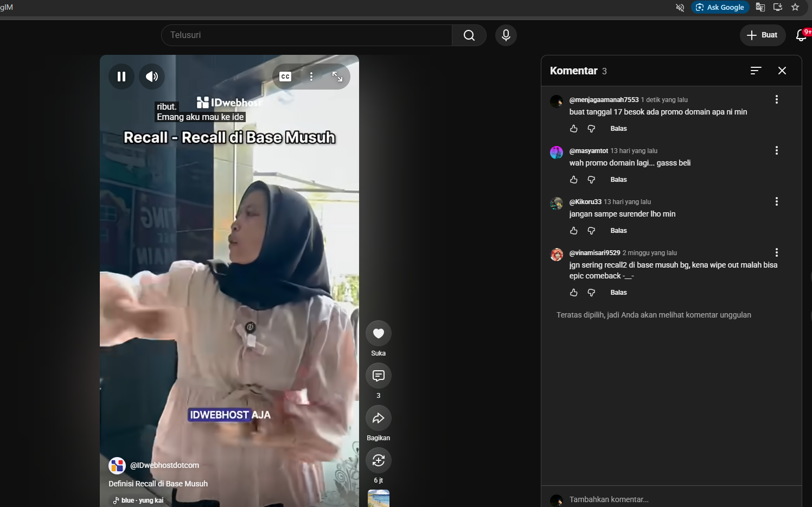Pause the playing Shorts video
This screenshot has height=507, width=812.
pos(122,77)
